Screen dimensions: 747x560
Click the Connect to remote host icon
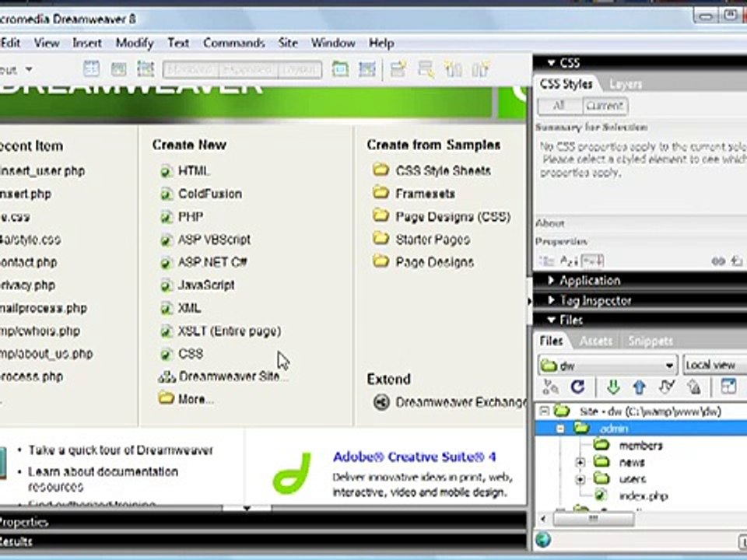551,387
